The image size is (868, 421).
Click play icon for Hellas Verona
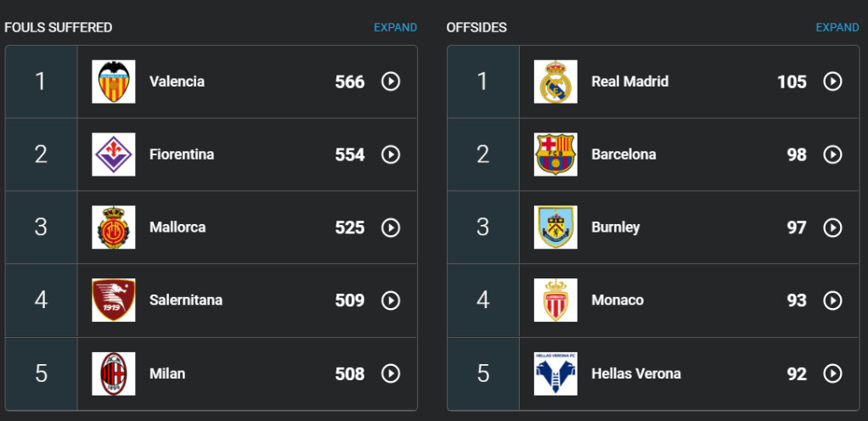tap(832, 373)
